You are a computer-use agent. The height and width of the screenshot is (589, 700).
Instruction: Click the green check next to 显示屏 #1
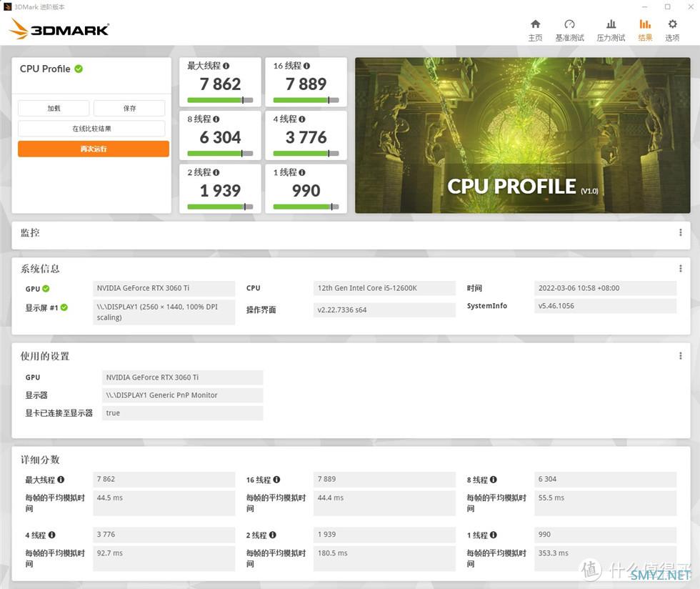(x=64, y=307)
